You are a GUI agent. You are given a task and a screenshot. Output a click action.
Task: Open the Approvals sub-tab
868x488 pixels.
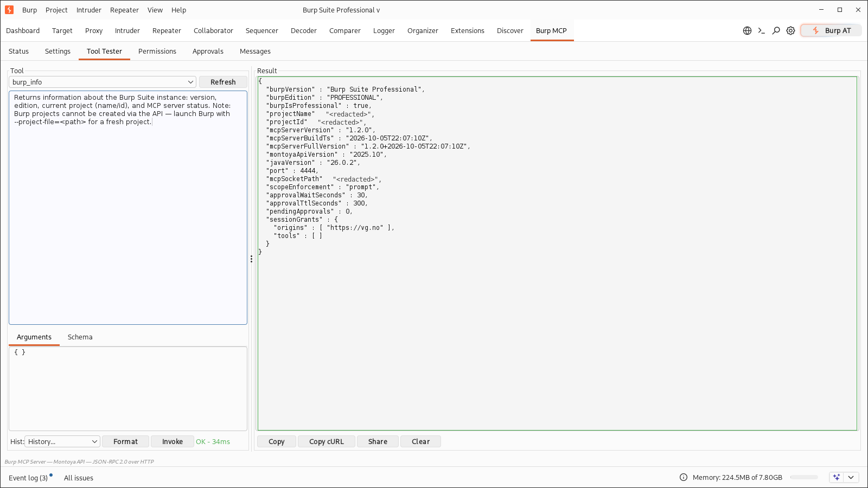[x=208, y=52]
